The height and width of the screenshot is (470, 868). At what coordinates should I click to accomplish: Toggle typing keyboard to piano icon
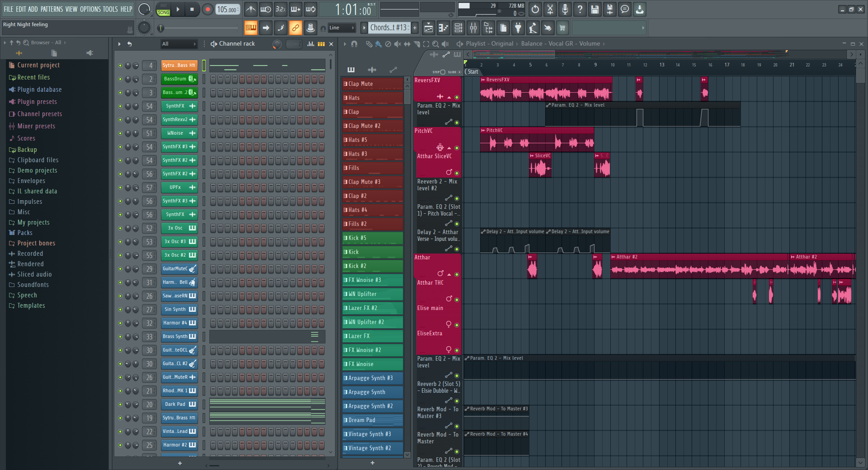coord(251,28)
